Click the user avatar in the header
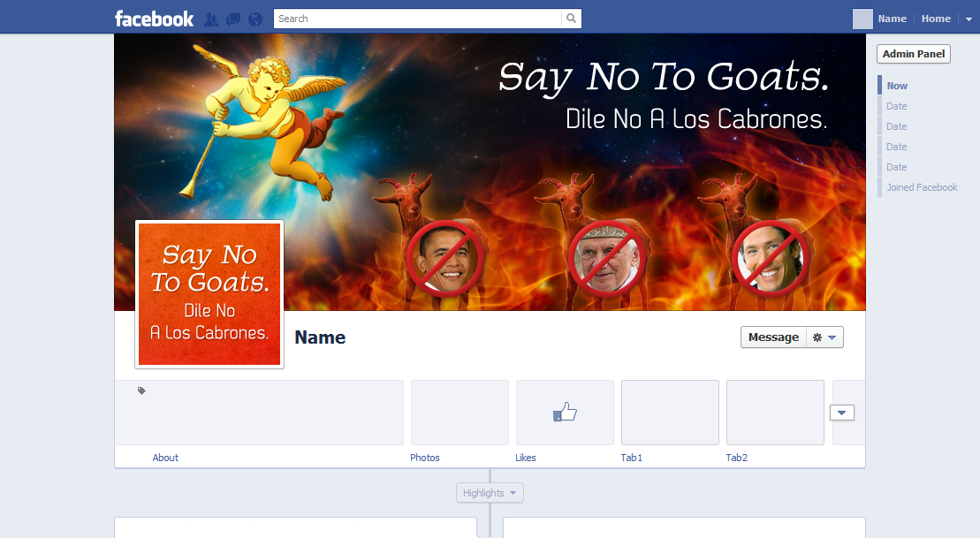 pos(862,19)
